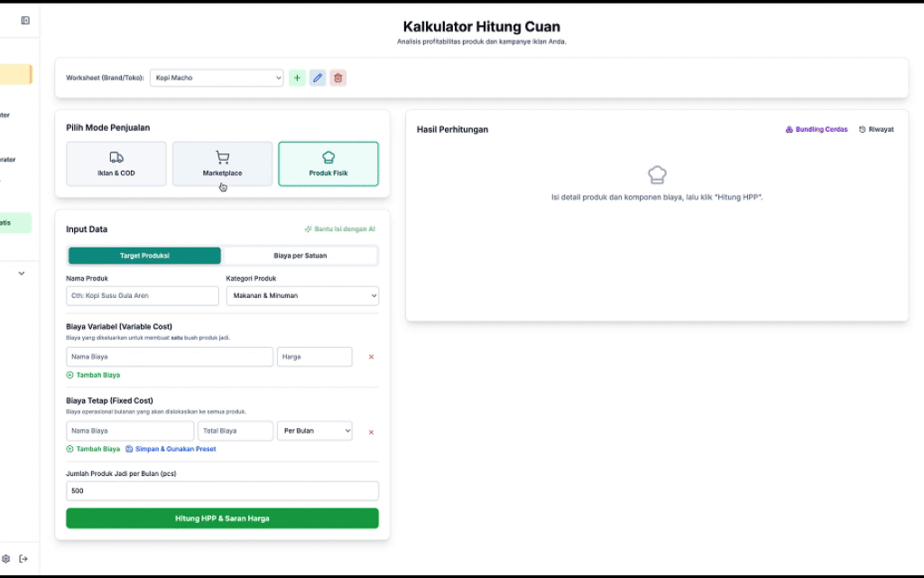Delete the worksheet with the trash icon
The height and width of the screenshot is (578, 924).
[x=337, y=79]
